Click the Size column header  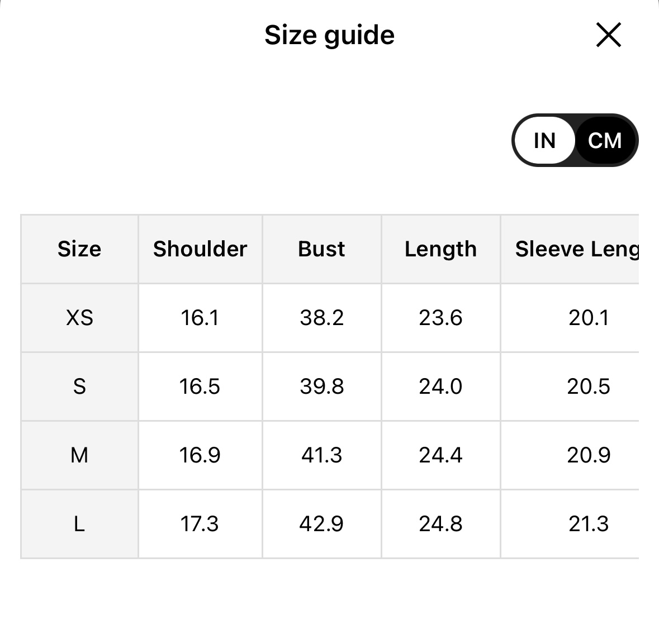(x=79, y=249)
